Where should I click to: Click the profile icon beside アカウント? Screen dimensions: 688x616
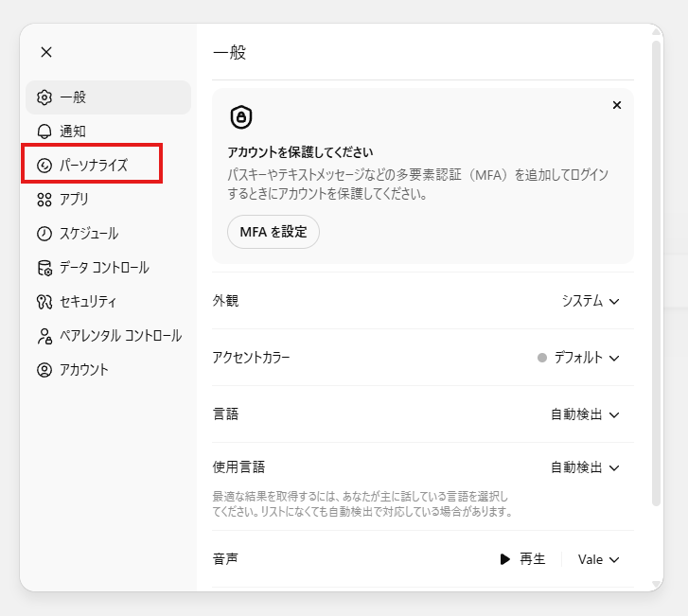click(x=44, y=370)
